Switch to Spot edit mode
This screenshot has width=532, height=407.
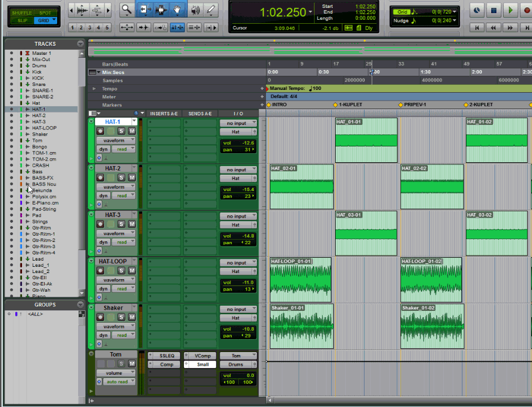point(46,12)
